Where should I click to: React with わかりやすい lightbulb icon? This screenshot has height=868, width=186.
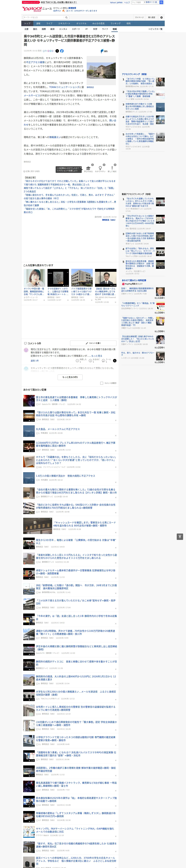pos(100,168)
